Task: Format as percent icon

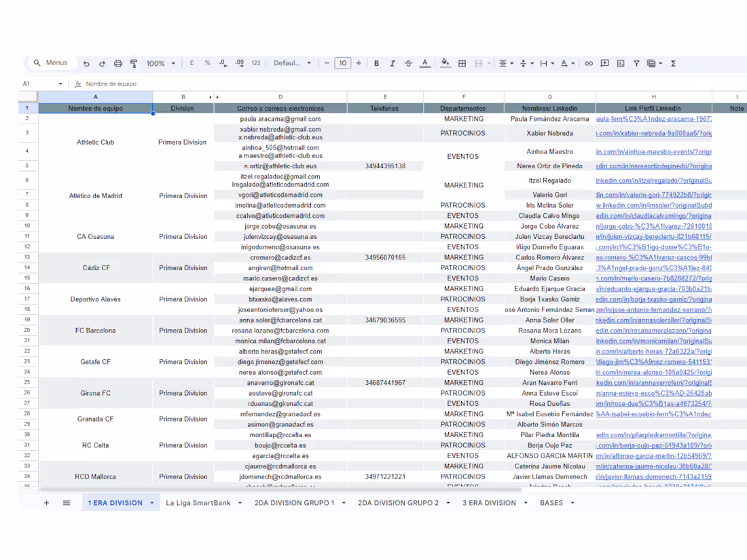Action: click(208, 63)
